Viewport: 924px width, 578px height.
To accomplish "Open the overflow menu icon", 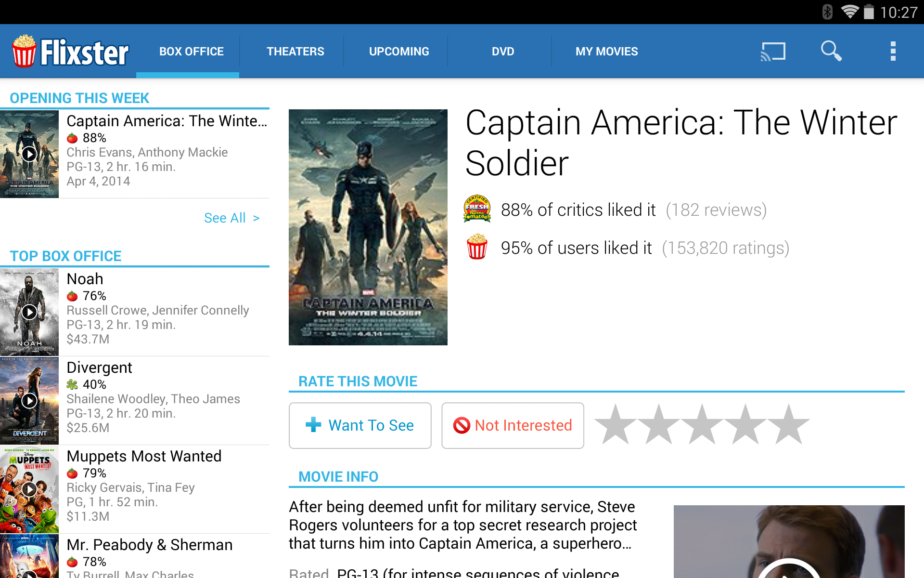I will [893, 51].
